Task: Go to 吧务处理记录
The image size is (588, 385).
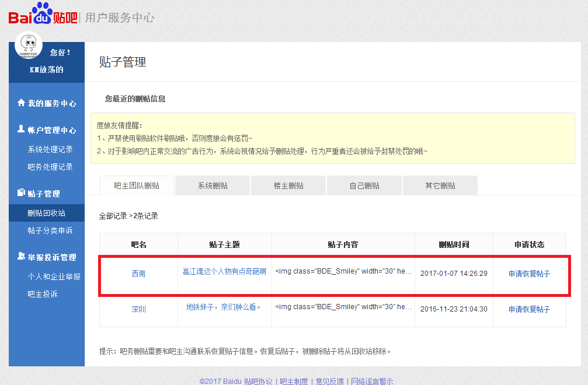Action: tap(50, 167)
